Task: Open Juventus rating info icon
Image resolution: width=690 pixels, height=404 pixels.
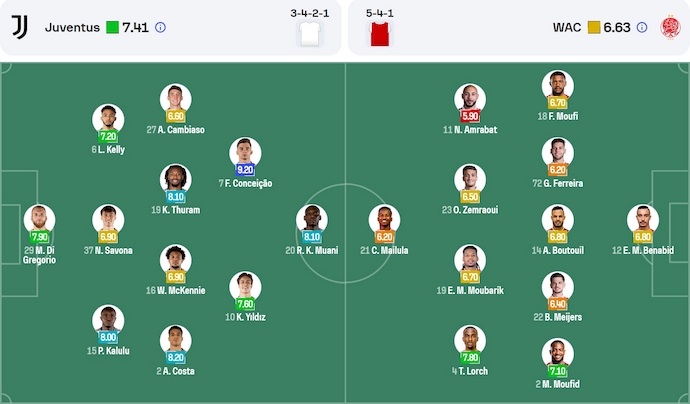Action: [x=161, y=28]
